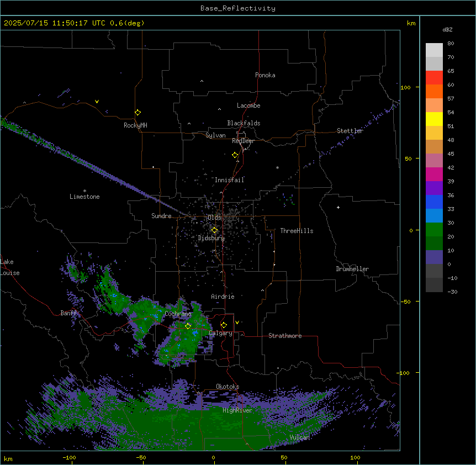Screen dimensions: 476x465
Task: Click the yellow V marker east of Calgary
Action: coord(237,323)
